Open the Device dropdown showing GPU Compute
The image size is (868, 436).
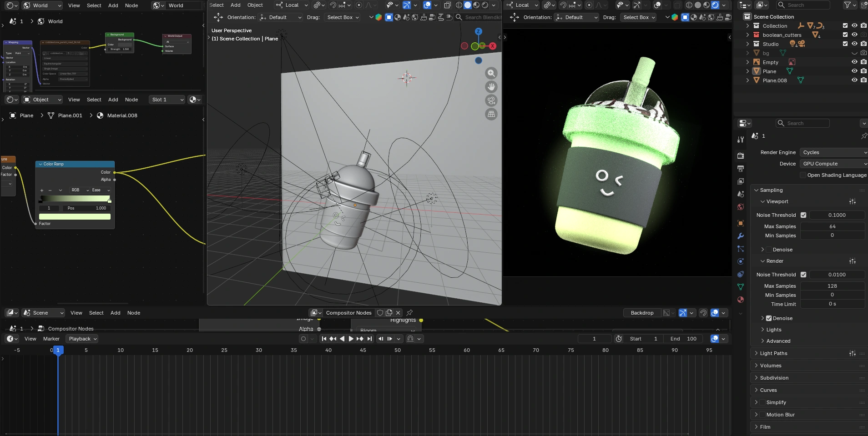[x=834, y=164]
